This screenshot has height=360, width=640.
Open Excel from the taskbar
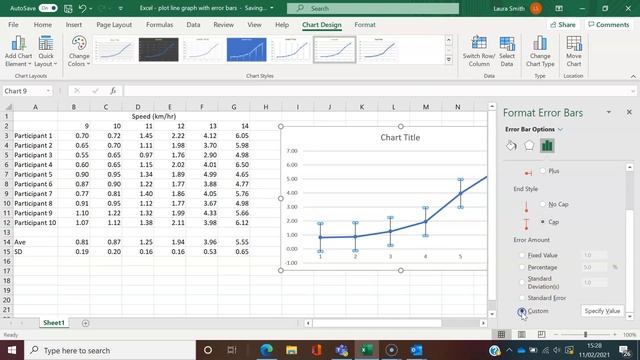(x=366, y=350)
